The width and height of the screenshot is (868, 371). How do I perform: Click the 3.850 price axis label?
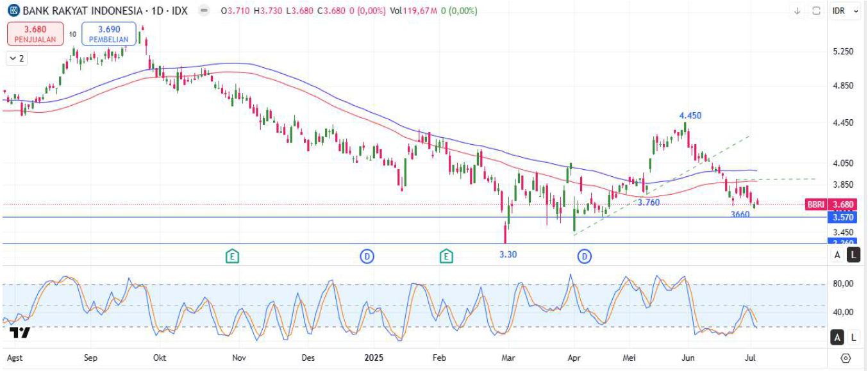click(842, 185)
